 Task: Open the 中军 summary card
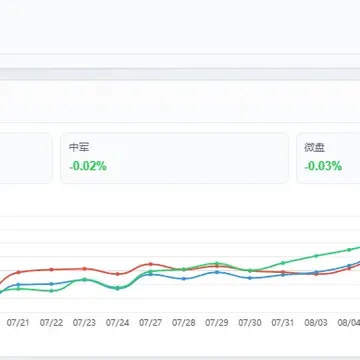[x=174, y=158]
